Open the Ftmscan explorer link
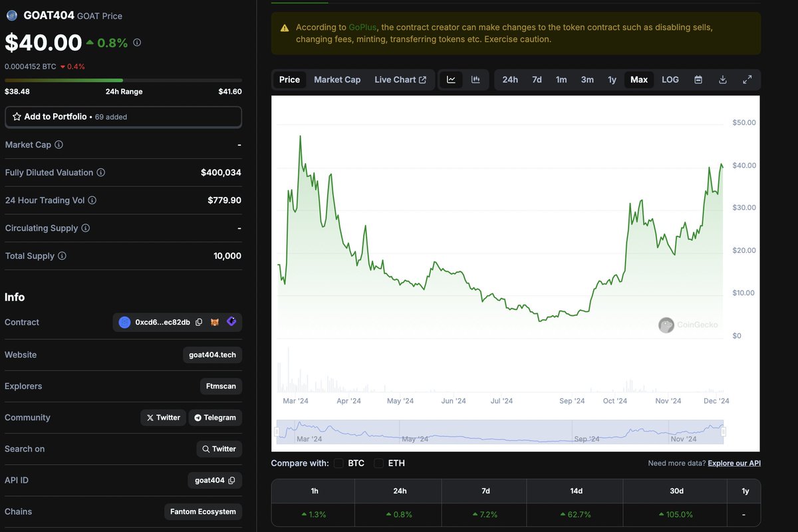 (221, 386)
